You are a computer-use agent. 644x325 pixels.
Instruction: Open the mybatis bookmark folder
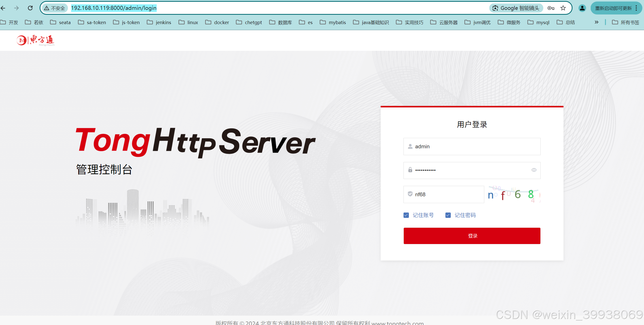(x=333, y=22)
